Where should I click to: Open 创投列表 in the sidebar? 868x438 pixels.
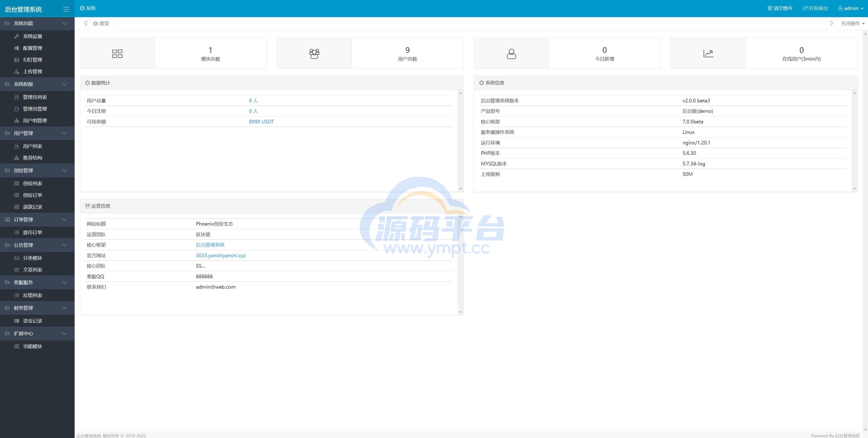point(33,183)
